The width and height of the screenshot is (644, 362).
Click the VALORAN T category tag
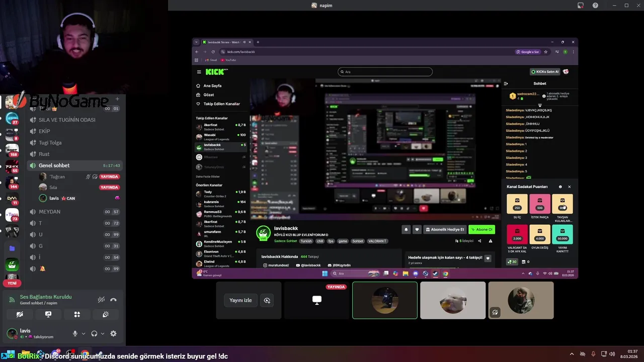click(377, 241)
